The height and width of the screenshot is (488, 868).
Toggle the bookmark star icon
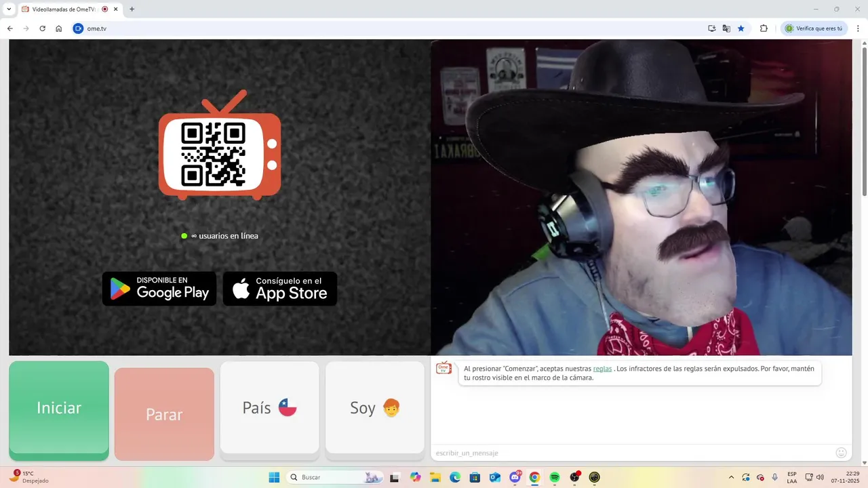point(741,28)
